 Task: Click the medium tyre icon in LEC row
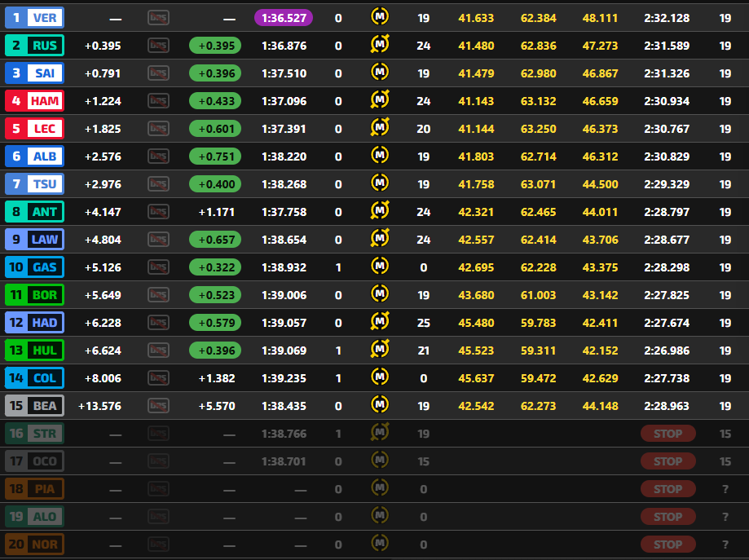[380, 128]
